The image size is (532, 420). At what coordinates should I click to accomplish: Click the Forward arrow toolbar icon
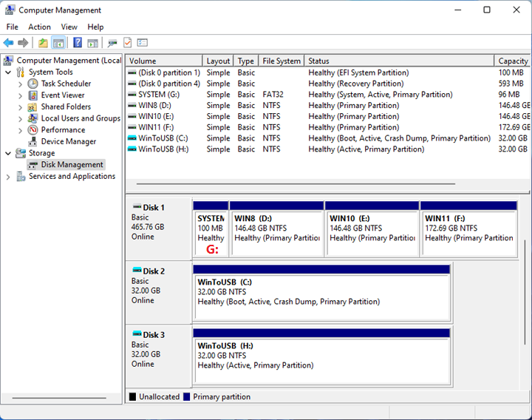coord(23,43)
